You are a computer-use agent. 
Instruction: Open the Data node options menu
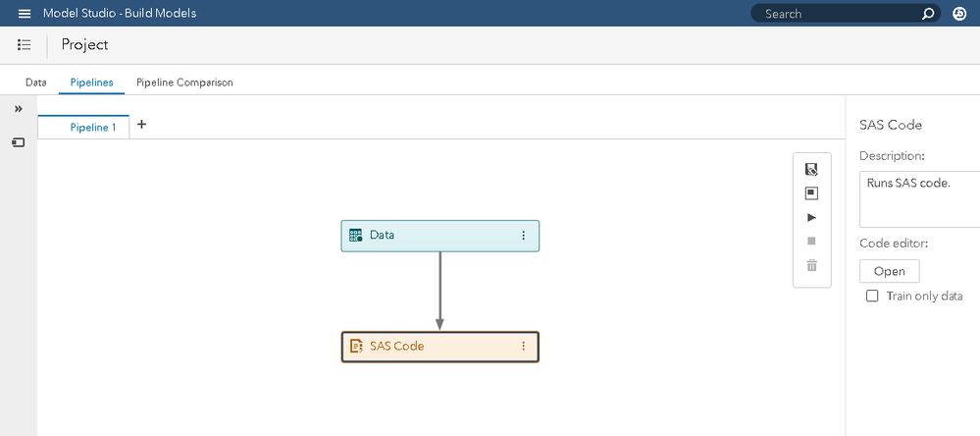(523, 236)
